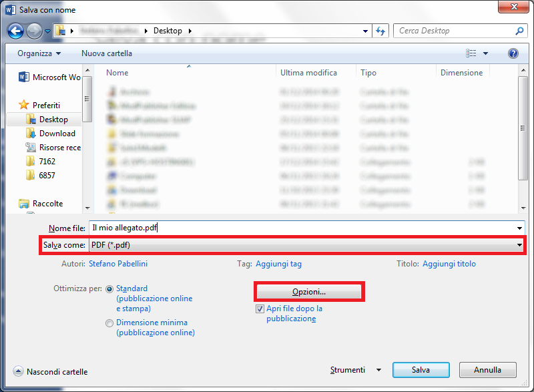
Task: Open the Salva come file type dropdown
Action: coord(519,246)
